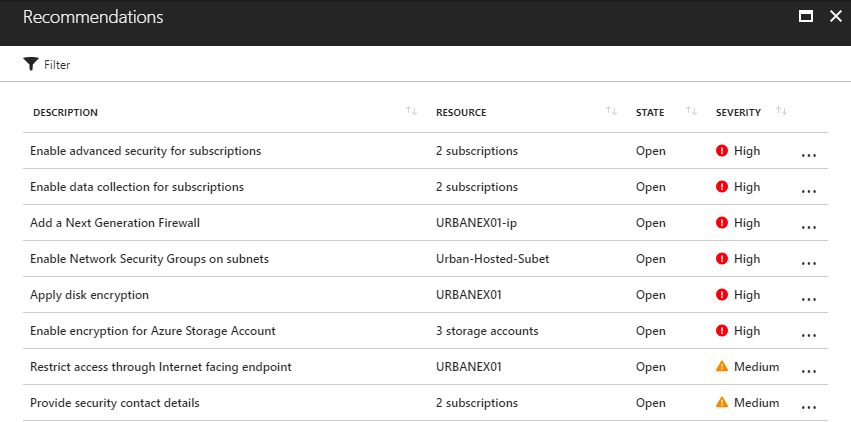The height and width of the screenshot is (422, 851).
Task: Select Restrict access through Internet facing endpoint
Action: click(160, 367)
